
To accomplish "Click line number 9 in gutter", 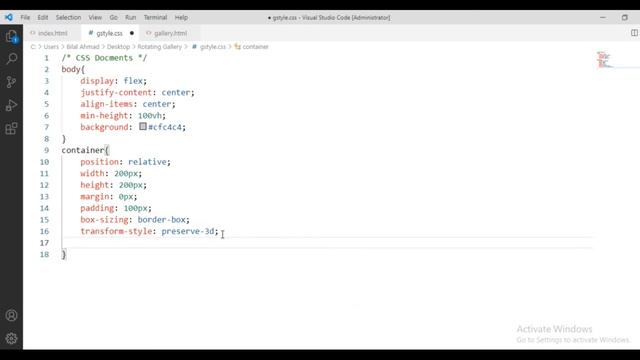I will click(x=47, y=150).
